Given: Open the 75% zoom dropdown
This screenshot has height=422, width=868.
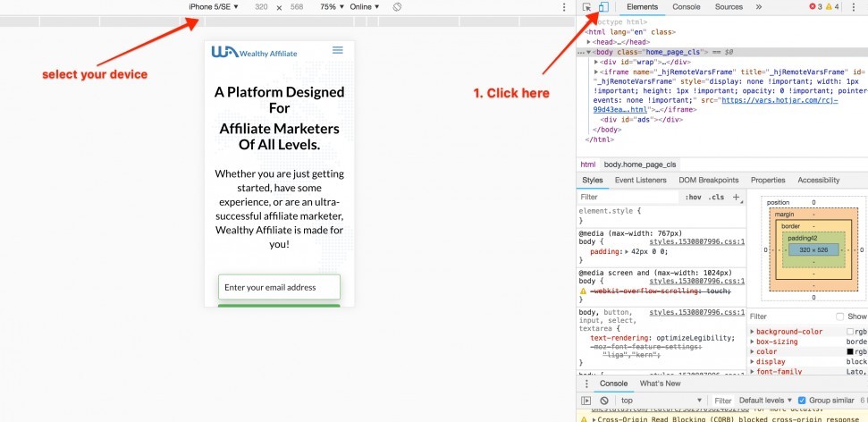Looking at the screenshot, I should pyautogui.click(x=333, y=6).
